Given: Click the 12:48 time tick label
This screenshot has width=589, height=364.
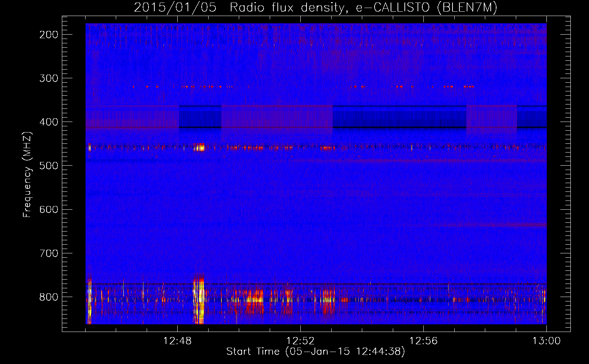Looking at the screenshot, I should point(178,341).
